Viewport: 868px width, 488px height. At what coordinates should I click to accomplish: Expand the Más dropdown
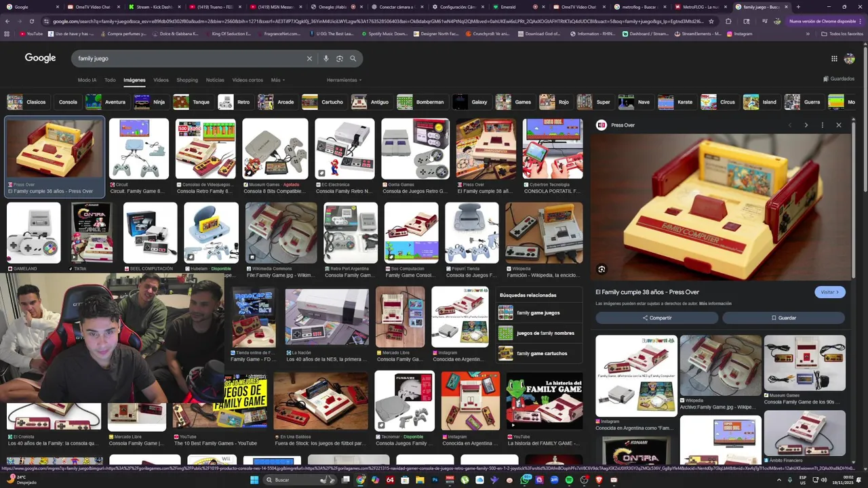pos(277,80)
